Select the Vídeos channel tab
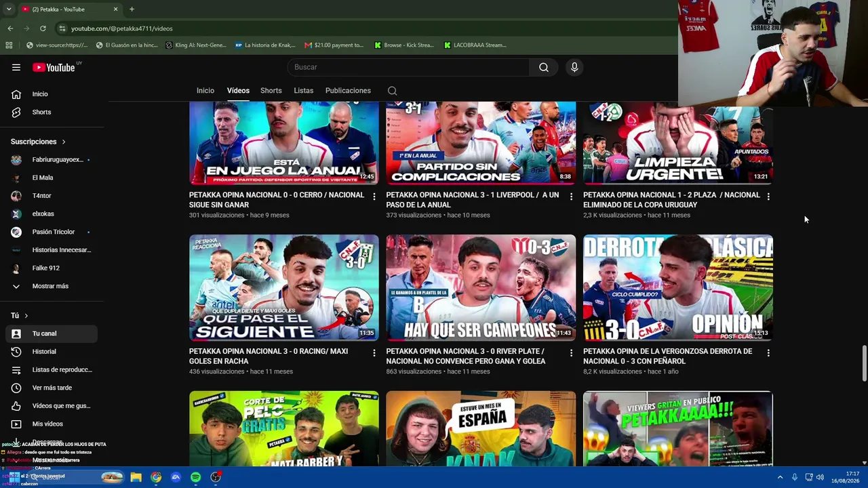 click(238, 91)
